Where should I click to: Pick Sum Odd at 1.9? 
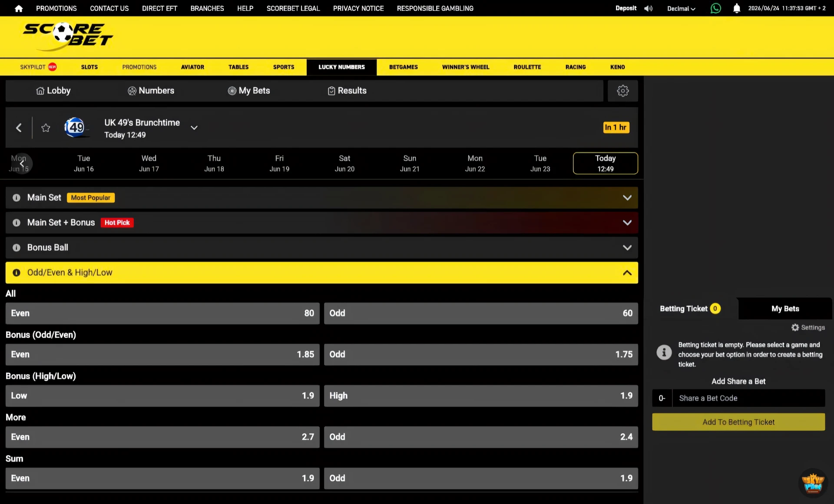pos(481,478)
